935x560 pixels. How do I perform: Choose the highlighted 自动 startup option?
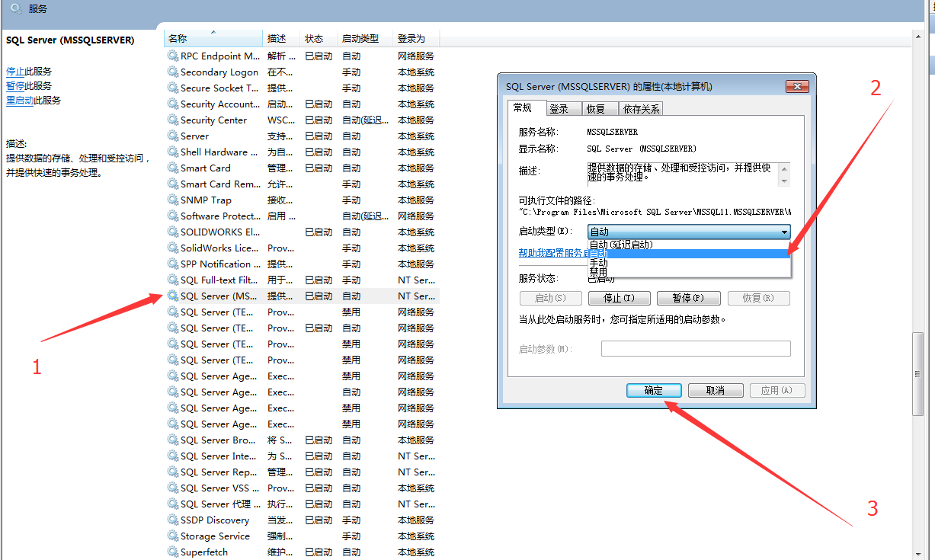[689, 254]
